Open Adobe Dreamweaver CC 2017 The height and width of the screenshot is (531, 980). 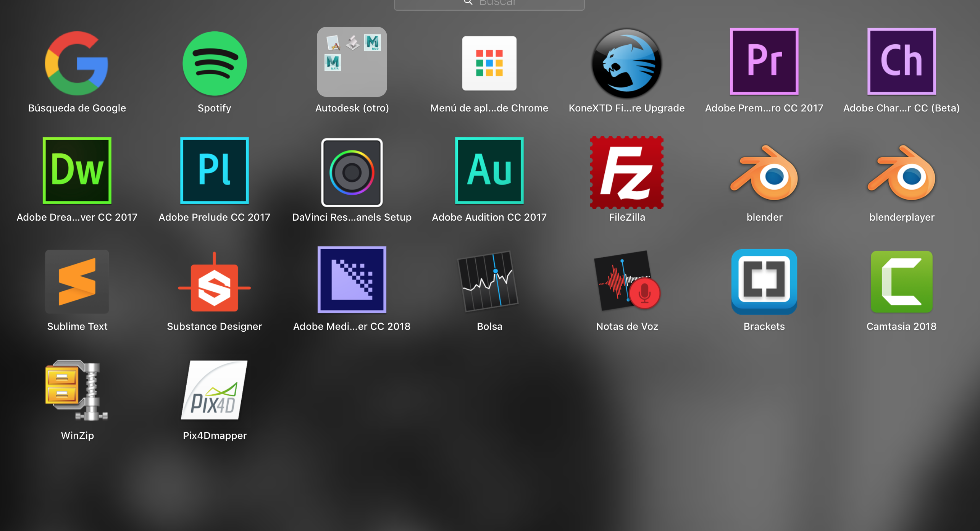click(x=77, y=171)
